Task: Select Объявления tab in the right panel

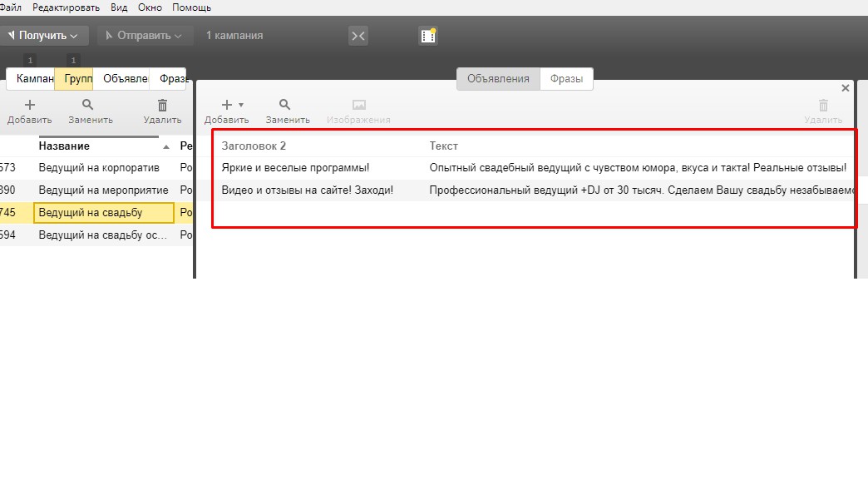Action: click(x=498, y=79)
